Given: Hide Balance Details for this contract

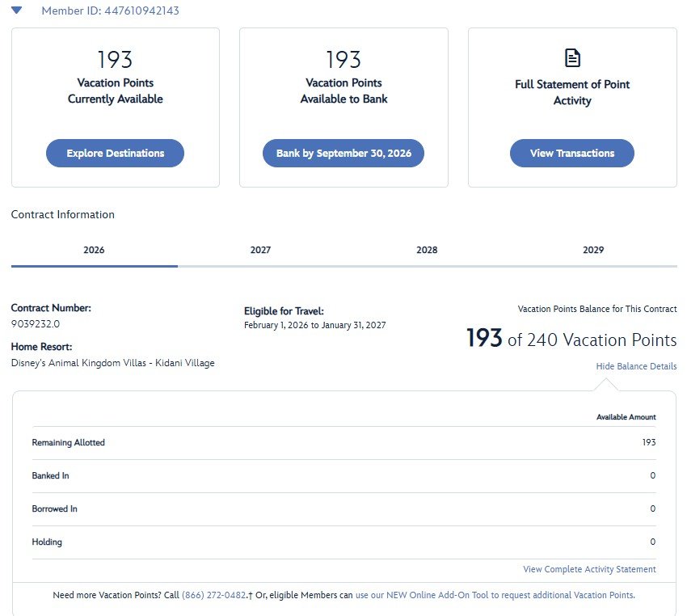Looking at the screenshot, I should 636,366.
